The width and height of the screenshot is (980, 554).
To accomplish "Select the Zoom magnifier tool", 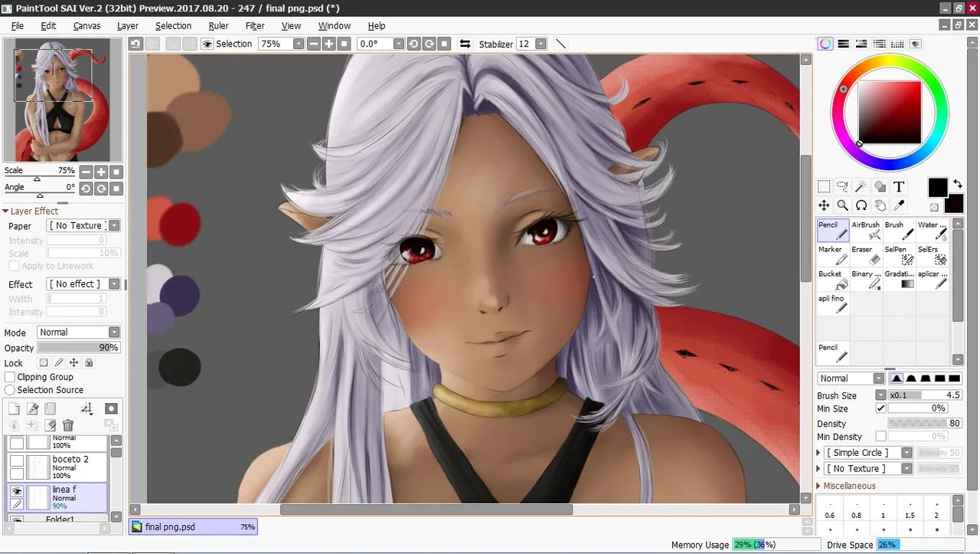I will pyautogui.click(x=842, y=205).
